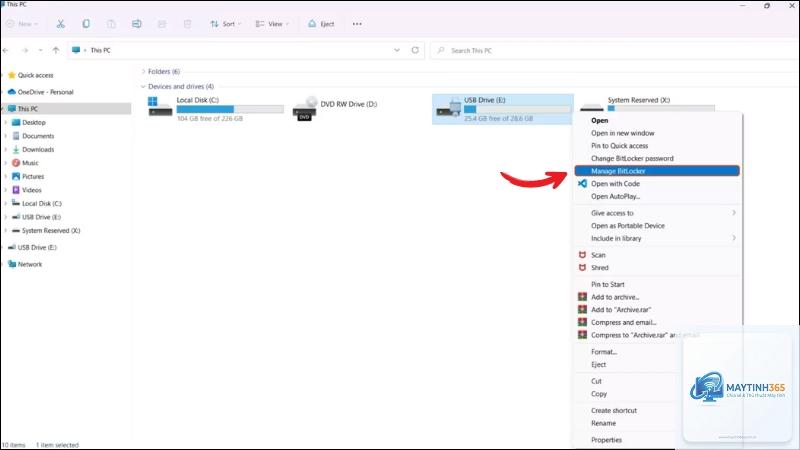Refresh the This PC view
Screen dimensions: 800x450
(415, 50)
